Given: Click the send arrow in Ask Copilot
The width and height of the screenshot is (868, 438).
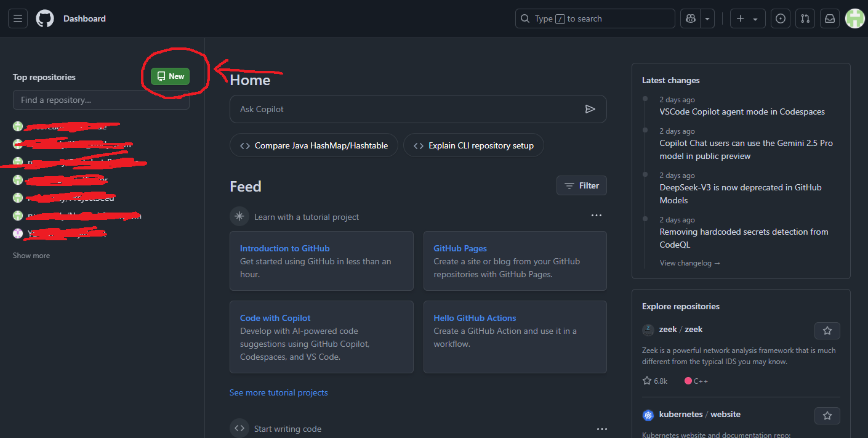Looking at the screenshot, I should (590, 109).
